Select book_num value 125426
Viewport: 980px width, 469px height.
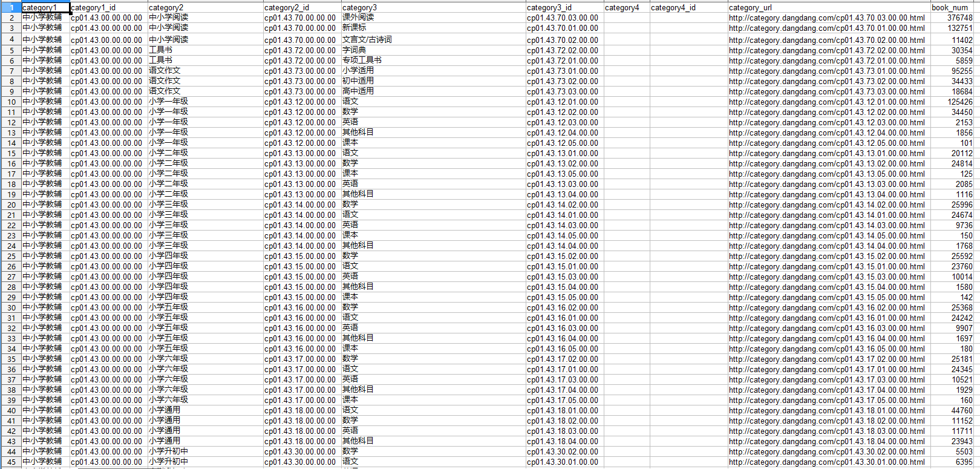click(953, 102)
